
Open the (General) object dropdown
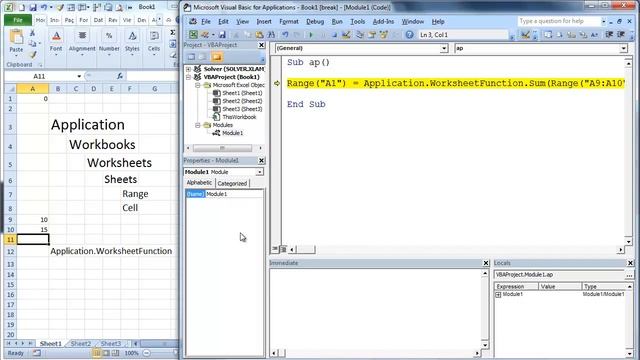[x=444, y=48]
